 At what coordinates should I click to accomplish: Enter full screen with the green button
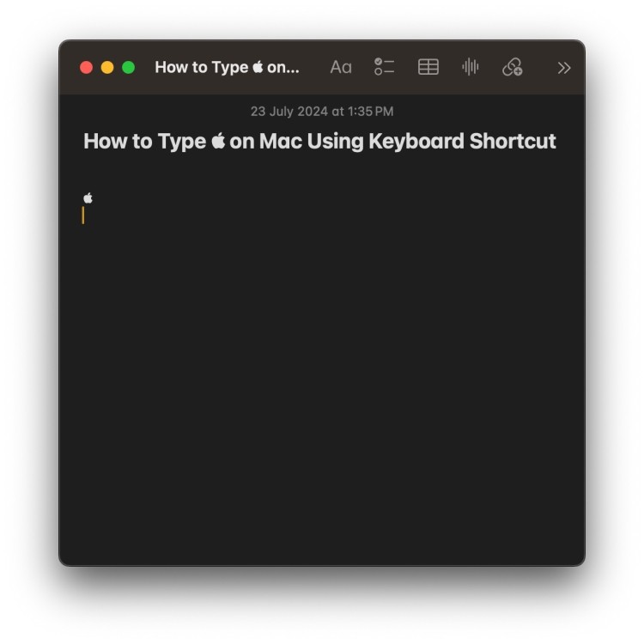tap(129, 67)
